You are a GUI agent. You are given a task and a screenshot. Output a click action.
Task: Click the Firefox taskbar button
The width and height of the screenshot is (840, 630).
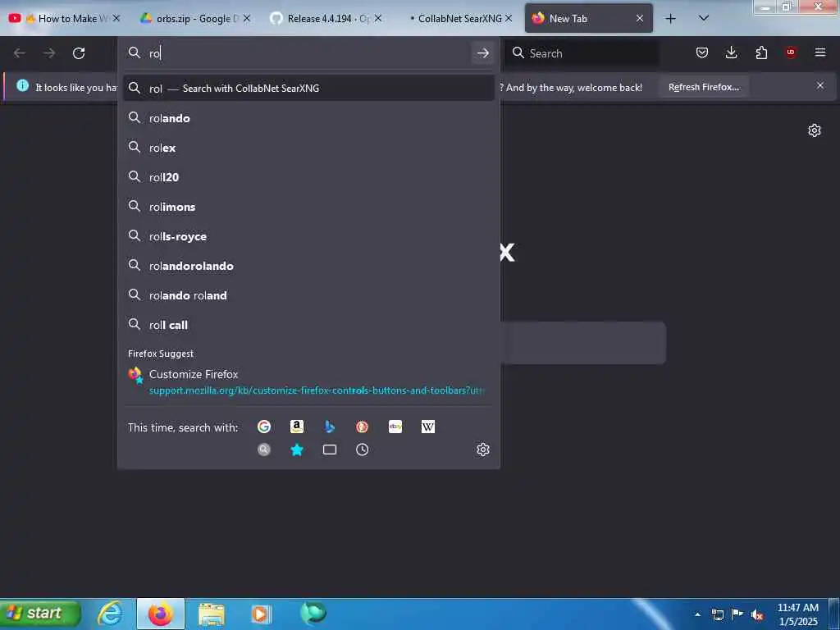161,614
